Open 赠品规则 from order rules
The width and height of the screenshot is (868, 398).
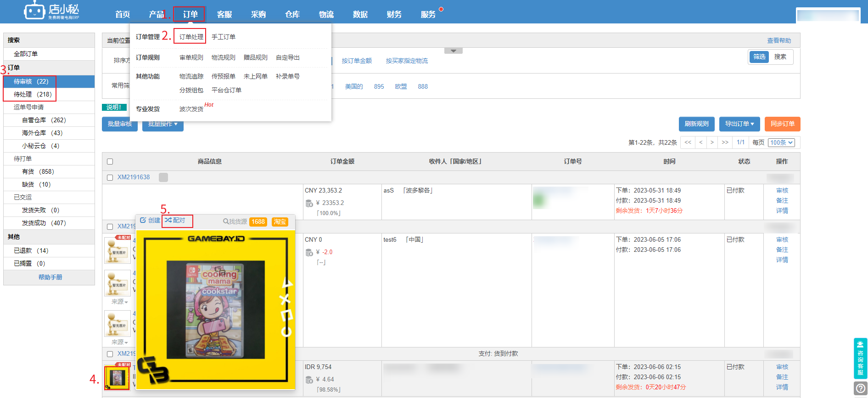[256, 57]
